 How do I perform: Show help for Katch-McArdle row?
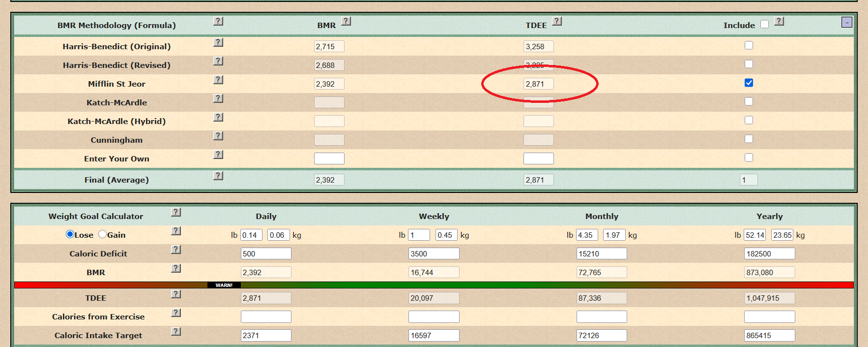coord(218,98)
